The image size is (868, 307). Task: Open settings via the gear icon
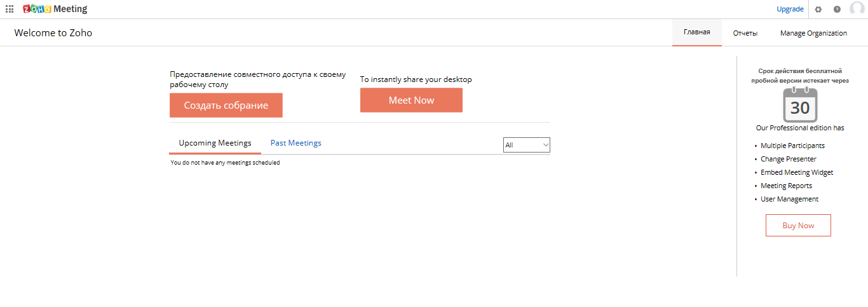tap(818, 10)
